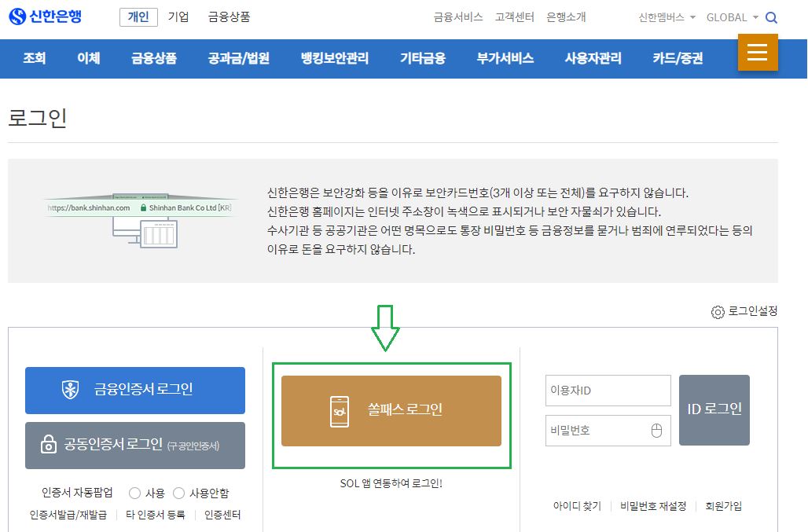The image size is (808, 532).
Task: Open the 기타금융 menu
Action: pyautogui.click(x=423, y=58)
